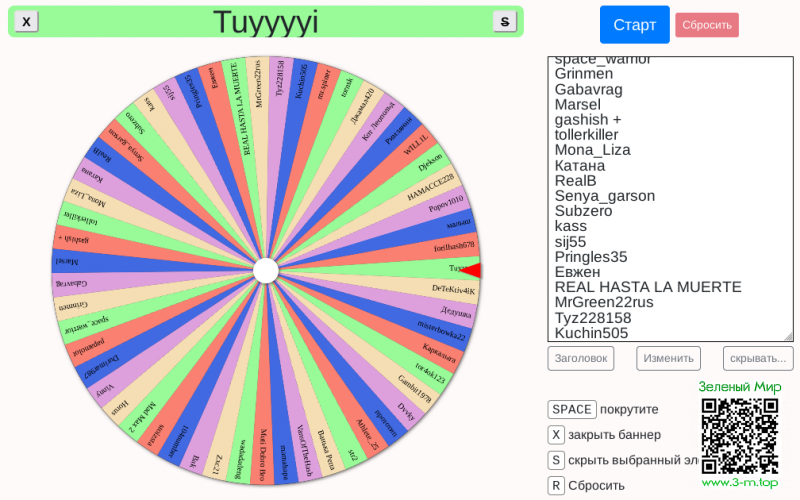The height and width of the screenshot is (500, 800).
Task: Click the S key icon for hiding selected
Action: pos(556,461)
